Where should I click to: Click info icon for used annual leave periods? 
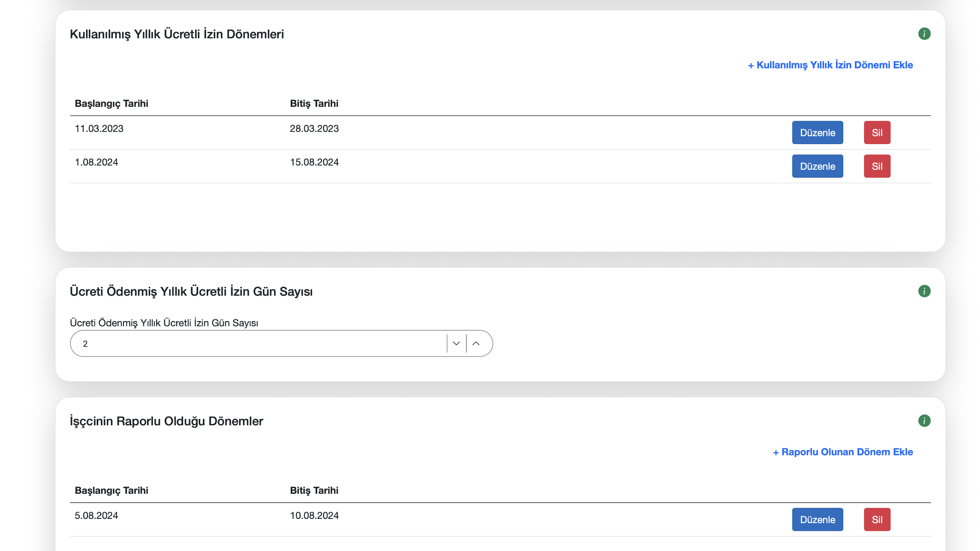point(924,34)
